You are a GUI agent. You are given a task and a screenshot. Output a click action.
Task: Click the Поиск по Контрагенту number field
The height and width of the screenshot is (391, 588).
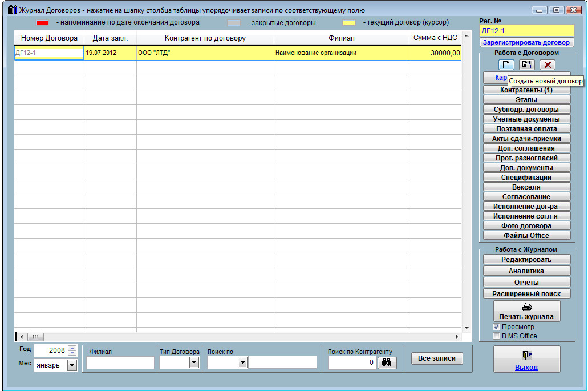(x=352, y=362)
